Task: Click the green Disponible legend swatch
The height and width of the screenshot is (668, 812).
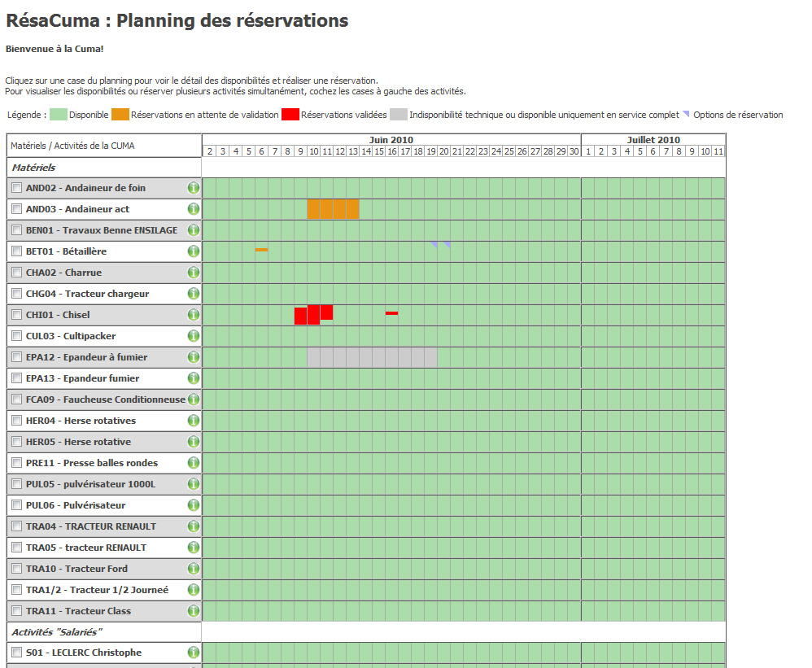Action: point(59,115)
